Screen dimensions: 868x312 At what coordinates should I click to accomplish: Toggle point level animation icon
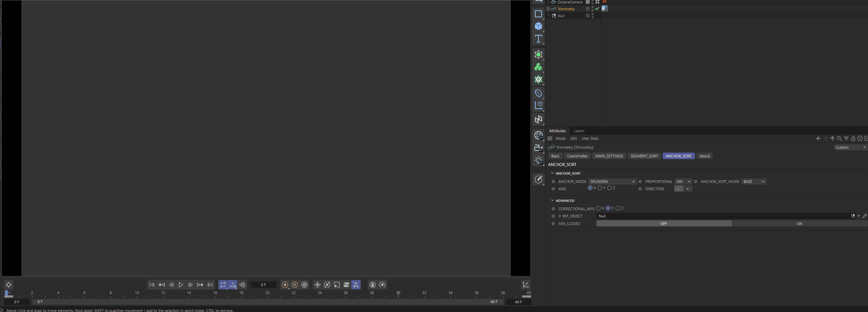(x=356, y=285)
